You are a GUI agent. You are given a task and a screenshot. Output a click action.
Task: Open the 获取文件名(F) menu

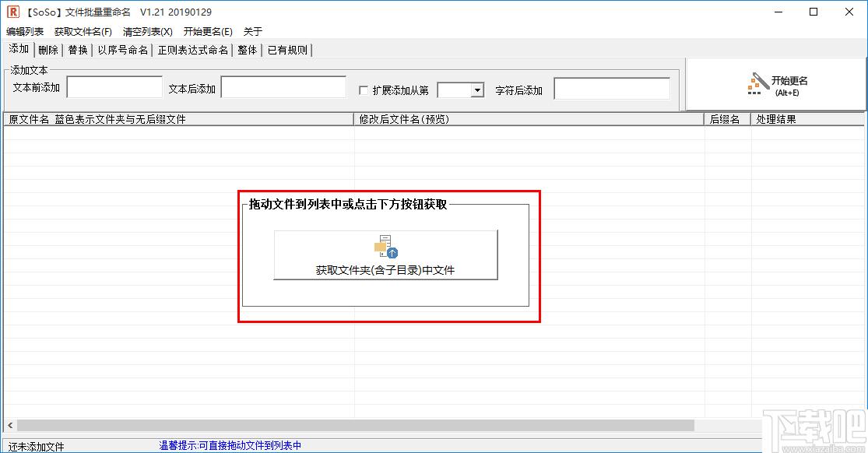(x=83, y=32)
